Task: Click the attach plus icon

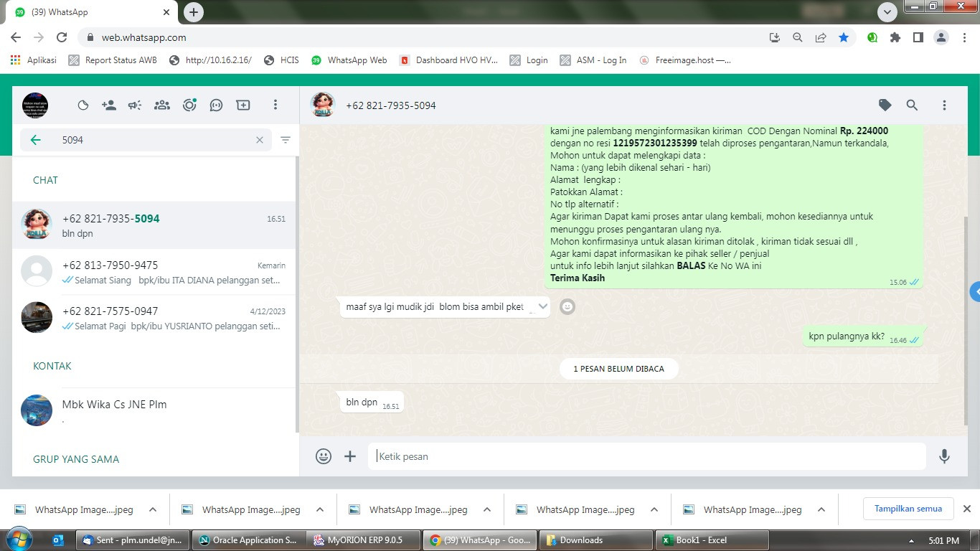Action: click(350, 456)
